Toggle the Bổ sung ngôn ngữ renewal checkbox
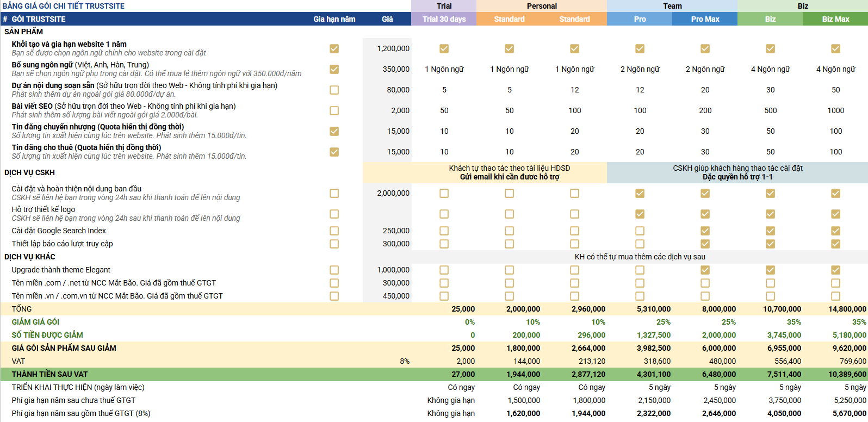Screen dimensions: 868x422 tap(334, 69)
